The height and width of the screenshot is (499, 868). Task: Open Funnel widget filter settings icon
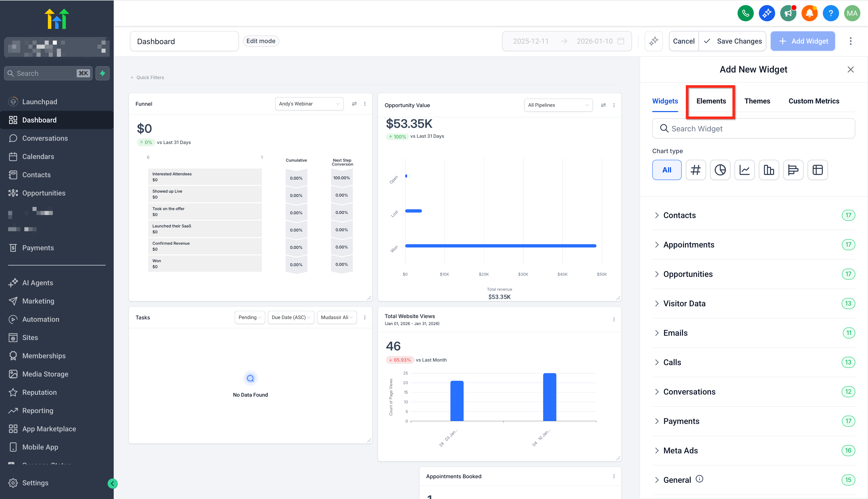(x=354, y=104)
